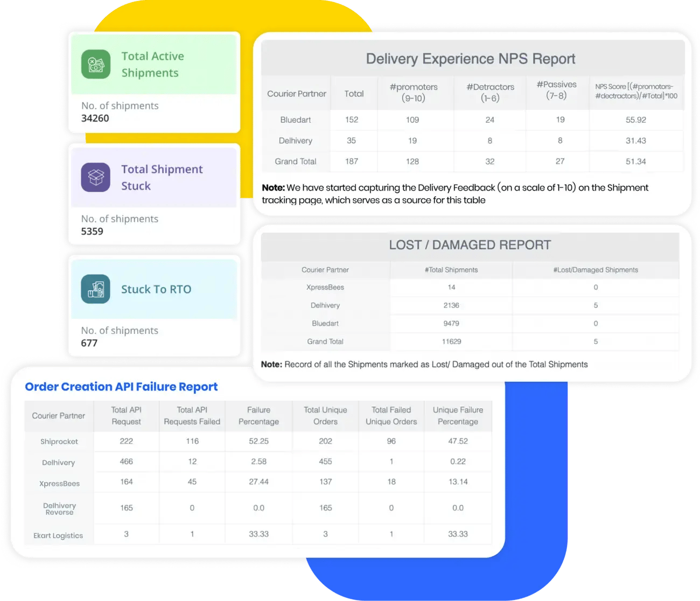Click XpressBees failure percentage 27.44

coord(258,482)
